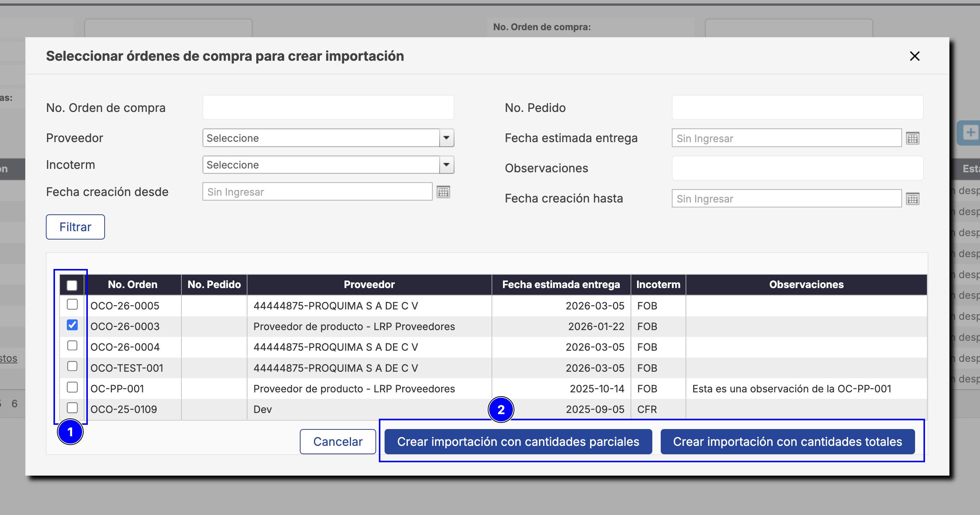Create import with cantidades totales
The width and height of the screenshot is (980, 515).
[787, 442]
